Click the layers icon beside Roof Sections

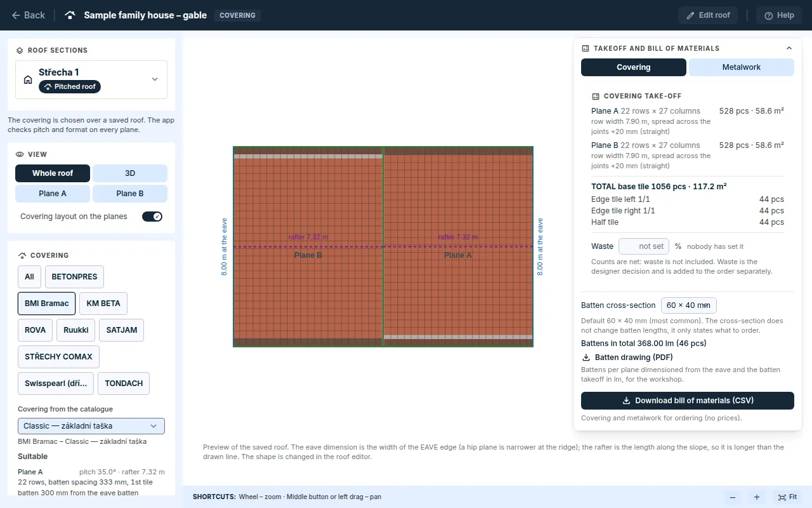20,50
